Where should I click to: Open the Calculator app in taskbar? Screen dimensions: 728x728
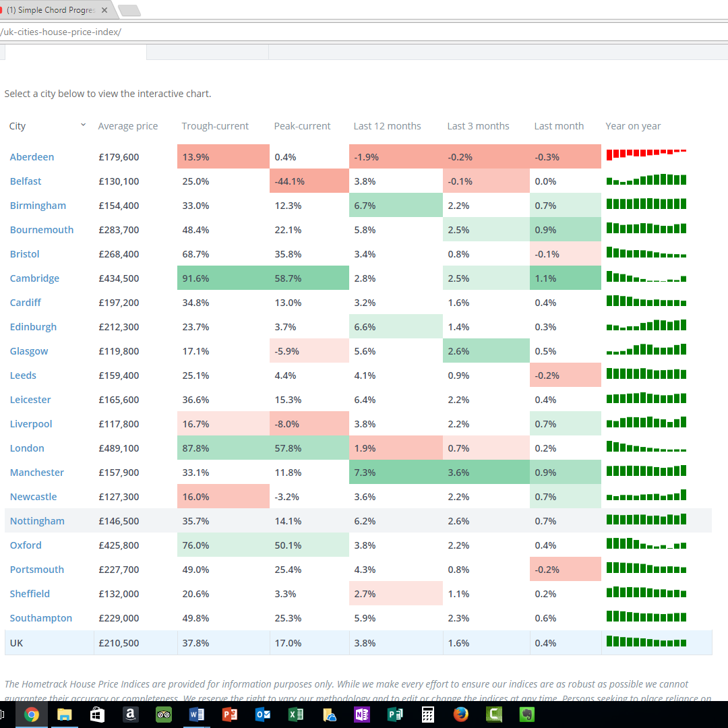click(x=428, y=715)
